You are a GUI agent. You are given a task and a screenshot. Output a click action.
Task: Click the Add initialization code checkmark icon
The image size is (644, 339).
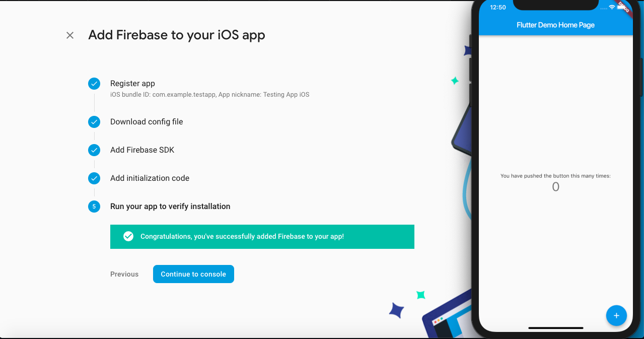[x=94, y=178]
